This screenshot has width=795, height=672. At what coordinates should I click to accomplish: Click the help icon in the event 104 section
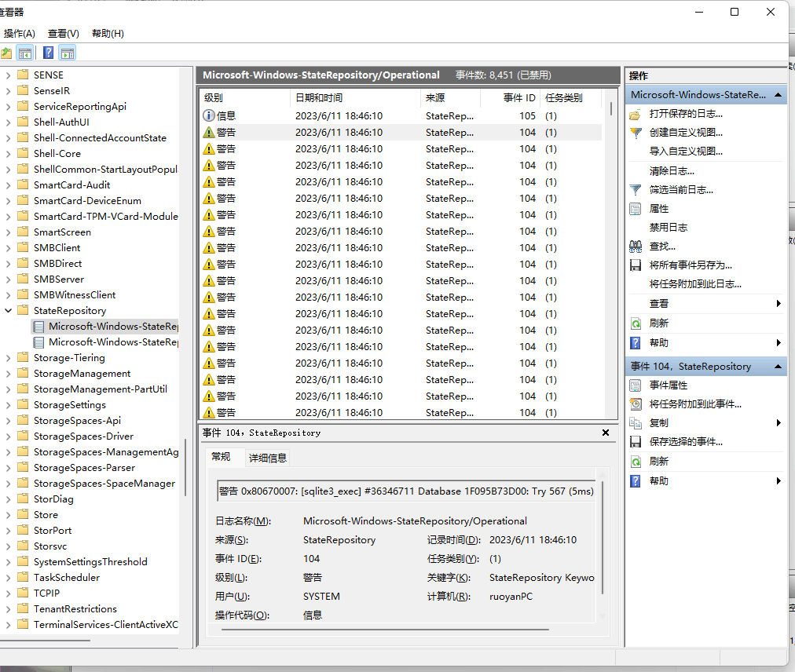636,481
